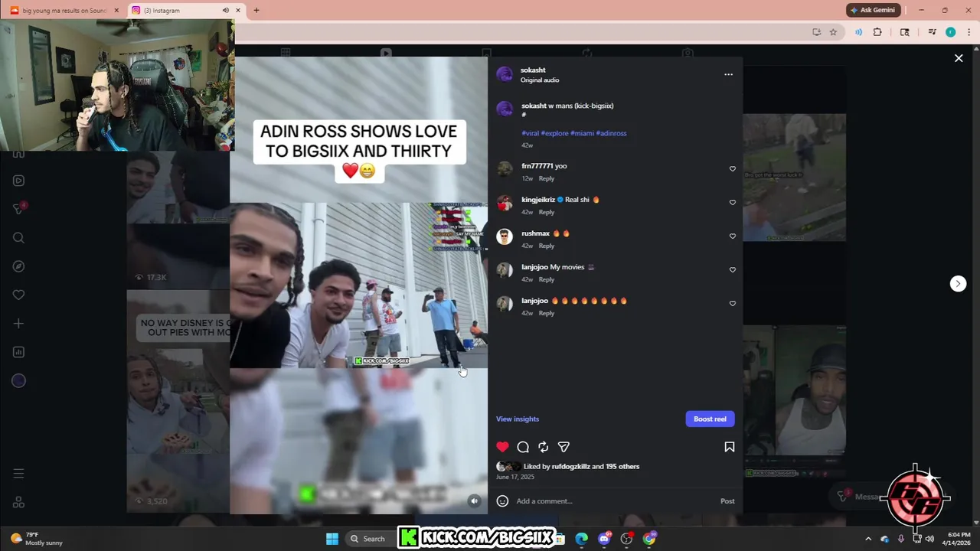This screenshot has width=980, height=551.
Task: Switch to 'big young ma results' tab
Action: pos(64,10)
